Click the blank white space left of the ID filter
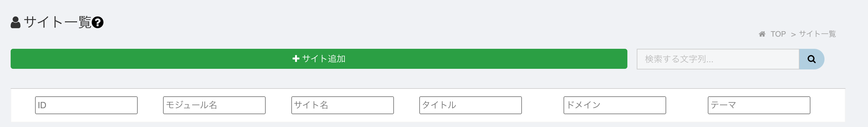The height and width of the screenshot is (127, 868). [23, 105]
